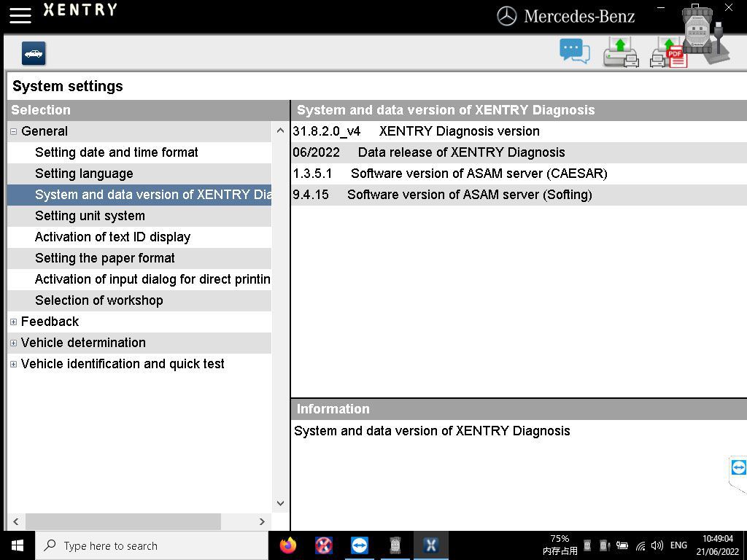The height and width of the screenshot is (560, 747).
Task: Switch to XENTRY app in taskbar
Action: click(430, 545)
